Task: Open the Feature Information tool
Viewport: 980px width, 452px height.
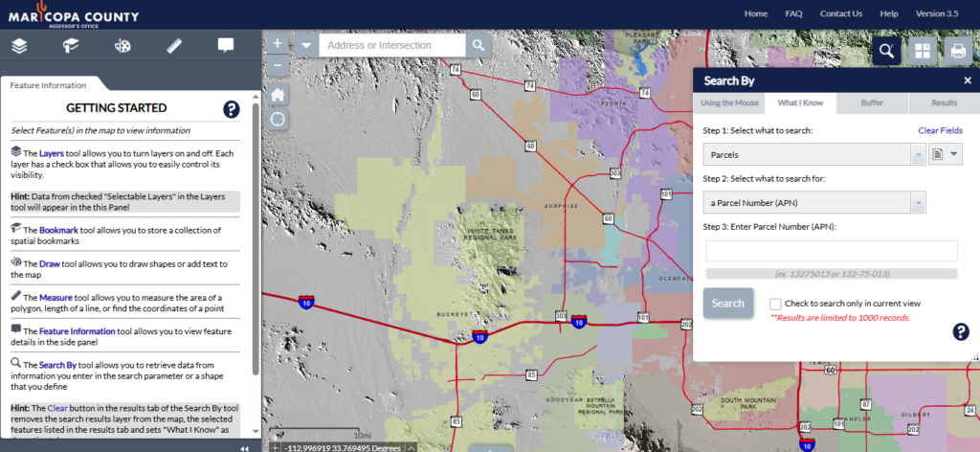Action: [226, 45]
